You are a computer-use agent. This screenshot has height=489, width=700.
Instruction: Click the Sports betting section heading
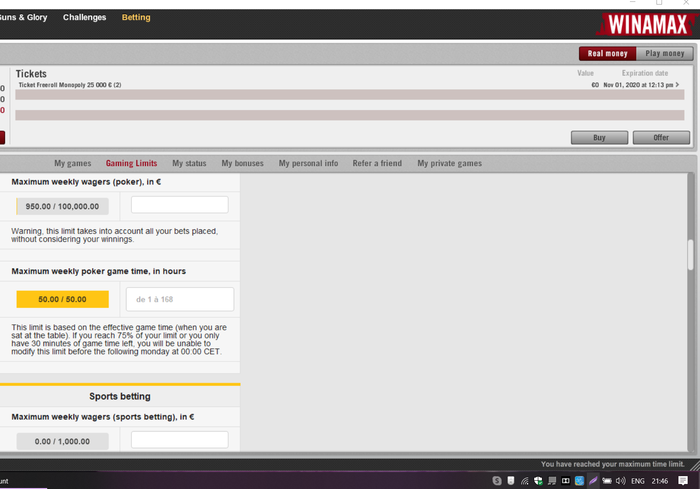[120, 396]
